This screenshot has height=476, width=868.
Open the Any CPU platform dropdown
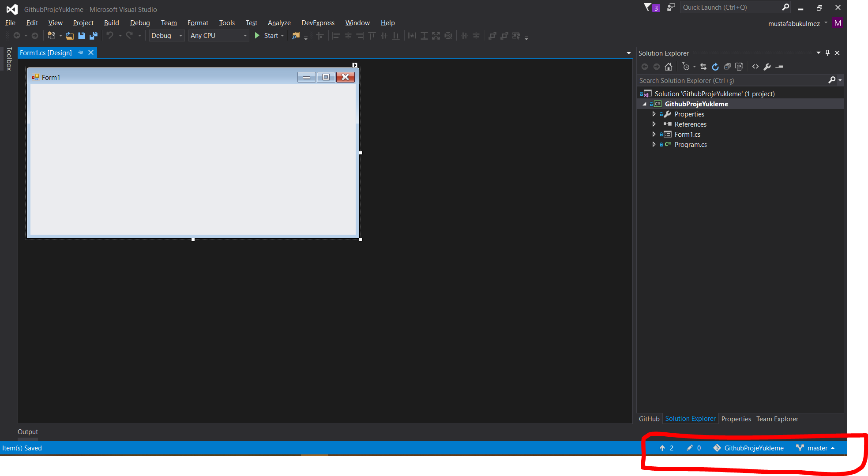click(x=244, y=36)
